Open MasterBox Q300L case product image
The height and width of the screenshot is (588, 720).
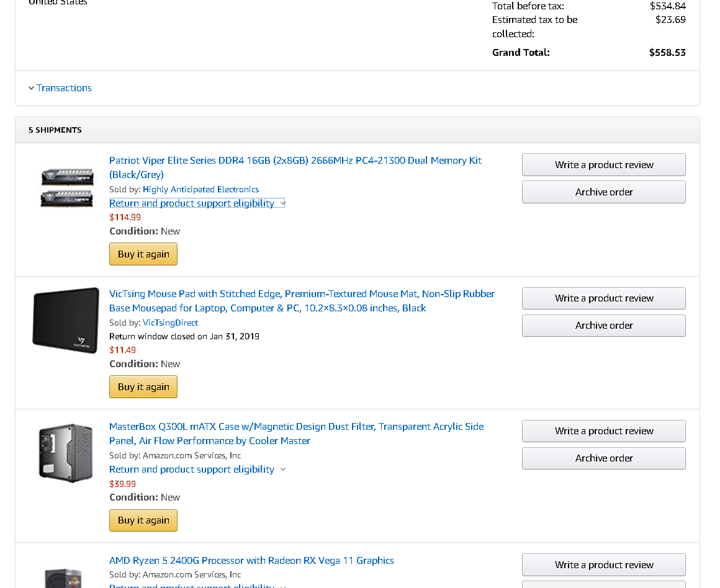pyautogui.click(x=66, y=453)
